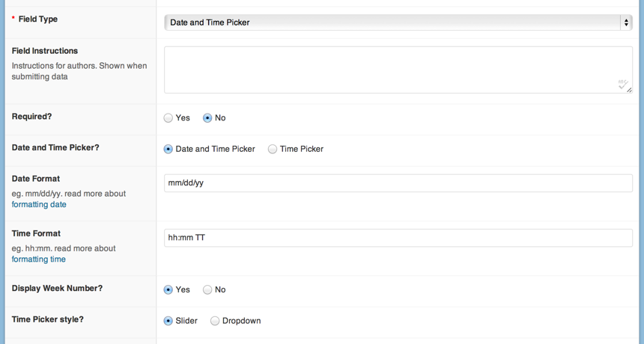This screenshot has width=644, height=344.
Task: Click the Time Format label
Action: point(36,233)
